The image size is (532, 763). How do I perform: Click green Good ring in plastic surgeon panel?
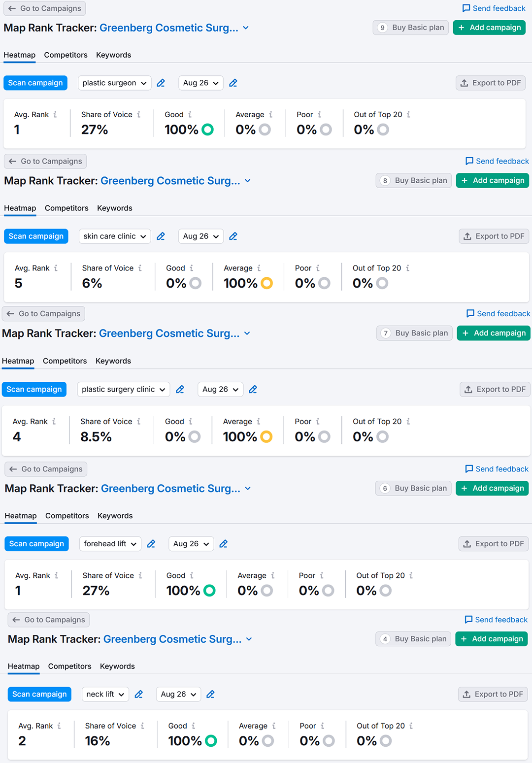point(208,130)
